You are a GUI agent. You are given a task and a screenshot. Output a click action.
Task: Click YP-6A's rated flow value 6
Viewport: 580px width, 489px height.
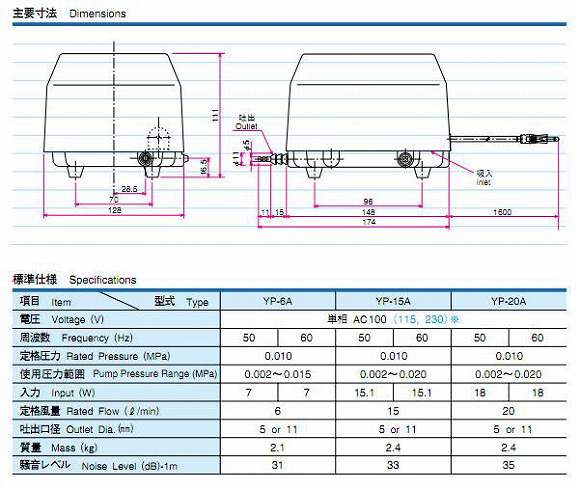tap(278, 411)
